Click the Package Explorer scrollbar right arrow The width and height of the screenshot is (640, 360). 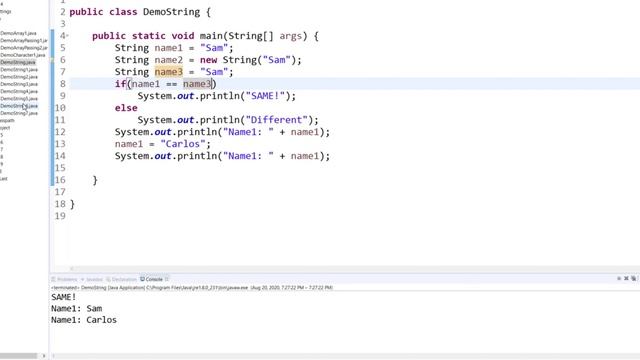pyautogui.click(x=44, y=356)
